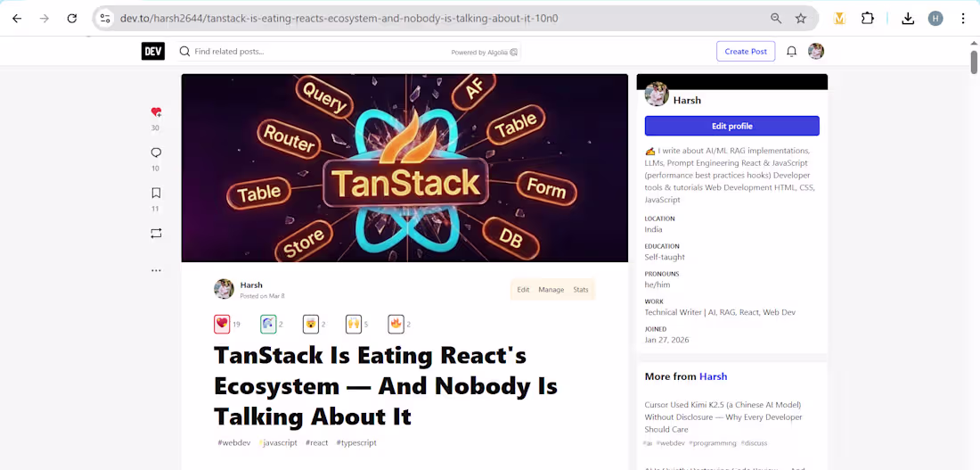
Task: Open Chrome three-dot menu
Action: coord(963,19)
